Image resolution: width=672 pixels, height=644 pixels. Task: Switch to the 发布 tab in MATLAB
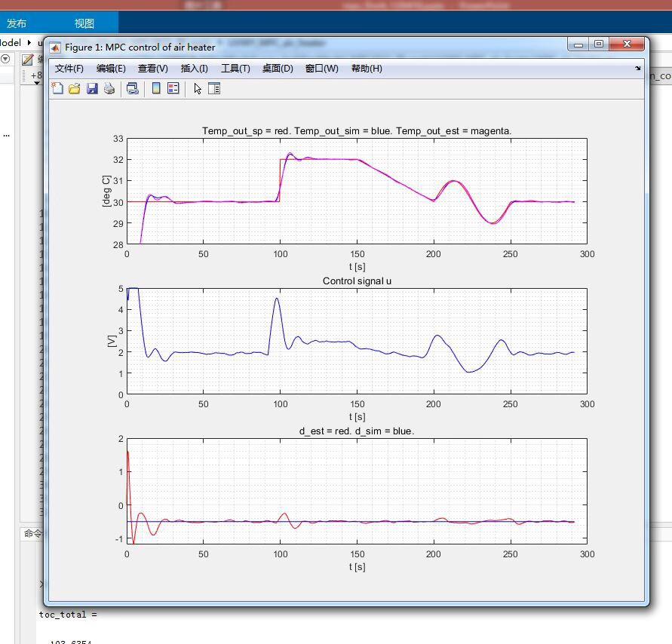17,23
